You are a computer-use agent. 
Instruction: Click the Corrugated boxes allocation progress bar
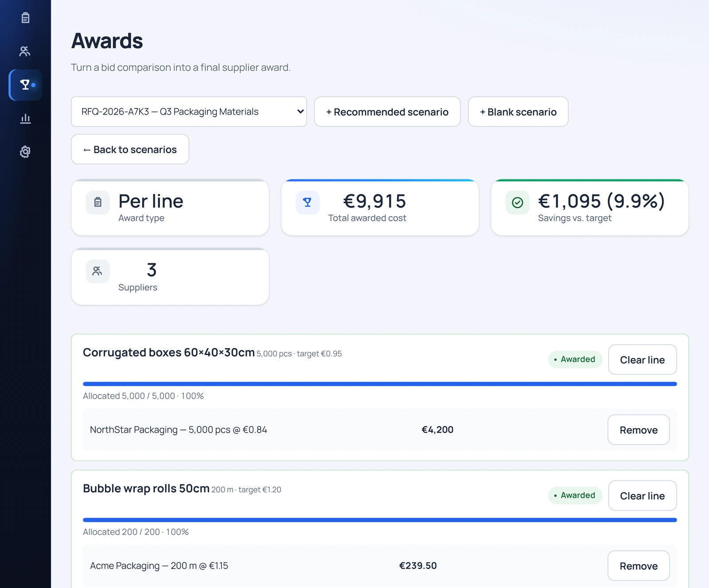380,384
